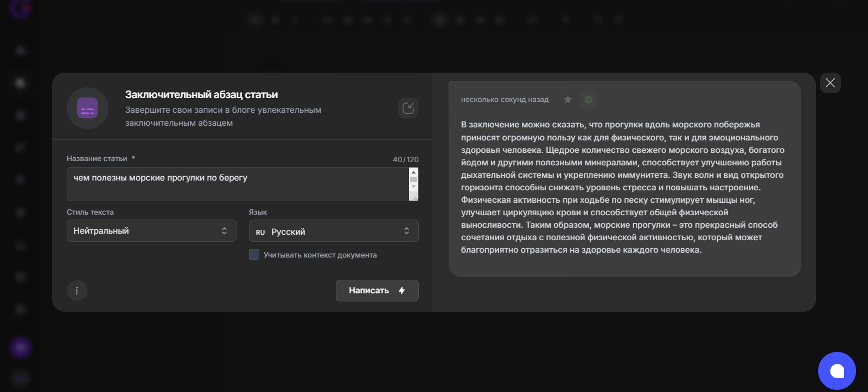Open the info button with the letter i

coord(76,291)
